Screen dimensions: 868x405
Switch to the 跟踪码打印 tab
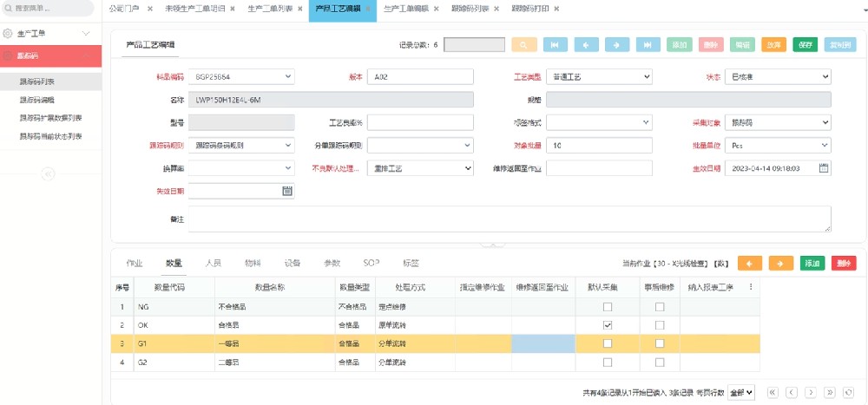pyautogui.click(x=530, y=9)
